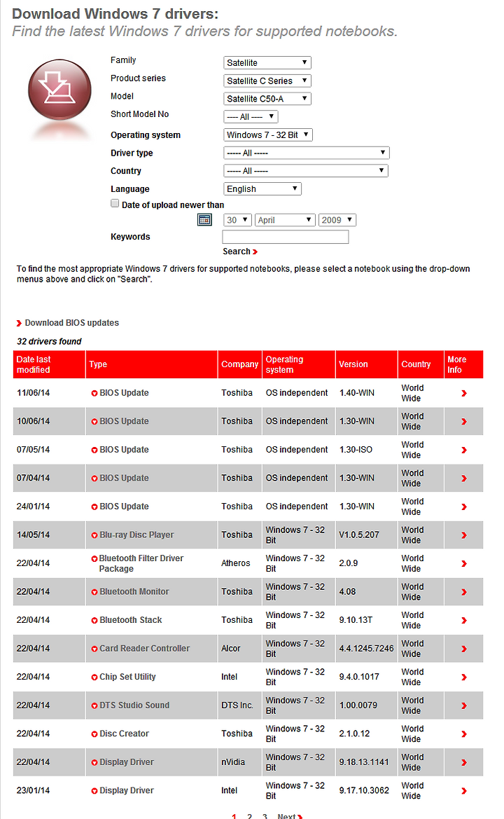Open the Driver type dropdown
This screenshot has width=504, height=819.
click(307, 153)
